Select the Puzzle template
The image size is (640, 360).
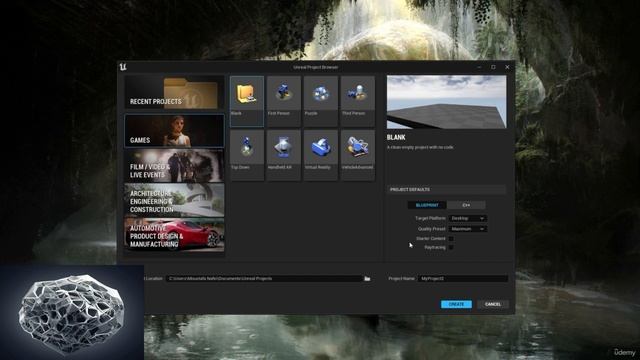click(x=320, y=101)
